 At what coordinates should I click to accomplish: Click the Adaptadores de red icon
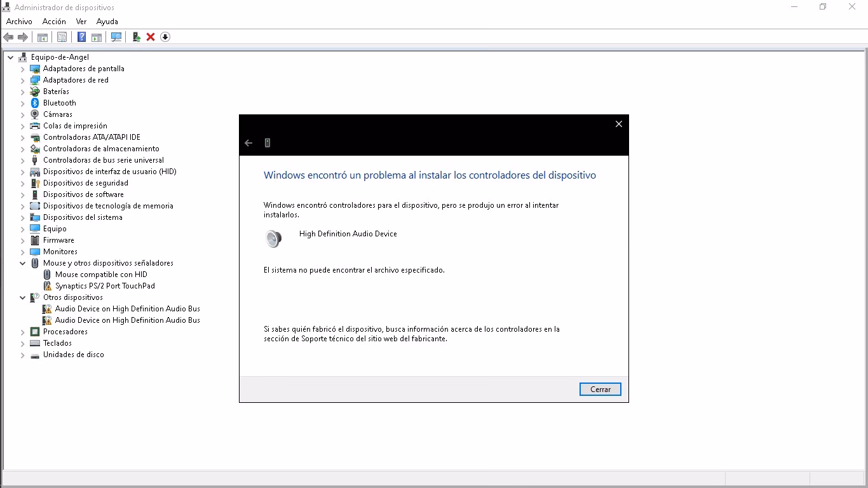[35, 80]
